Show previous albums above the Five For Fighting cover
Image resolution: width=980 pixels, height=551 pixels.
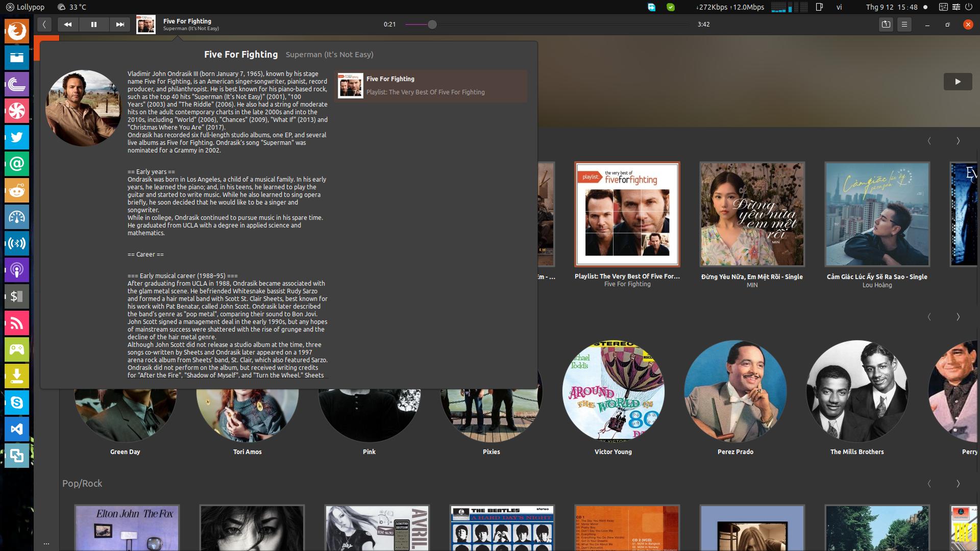[x=929, y=141]
